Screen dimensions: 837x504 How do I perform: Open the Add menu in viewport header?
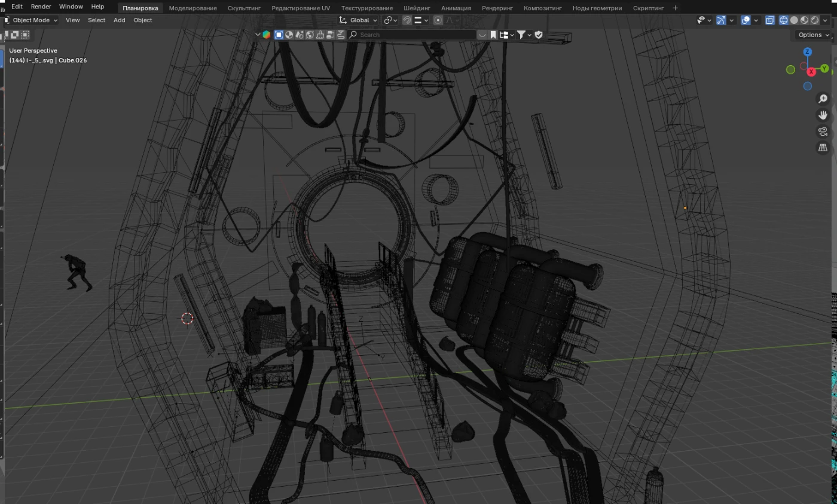[x=120, y=20]
